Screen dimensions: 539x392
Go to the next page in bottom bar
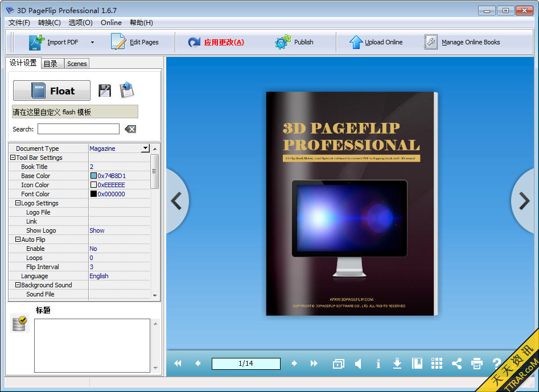[294, 364]
